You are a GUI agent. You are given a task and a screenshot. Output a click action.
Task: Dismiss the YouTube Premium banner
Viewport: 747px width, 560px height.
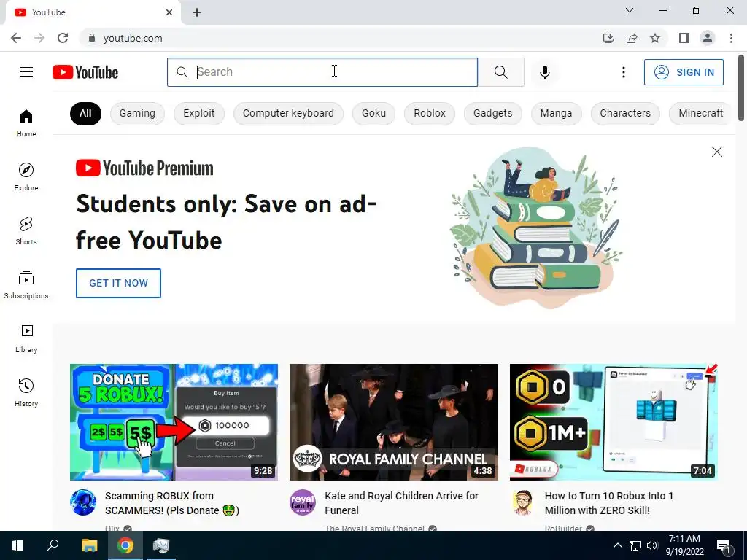click(x=716, y=152)
